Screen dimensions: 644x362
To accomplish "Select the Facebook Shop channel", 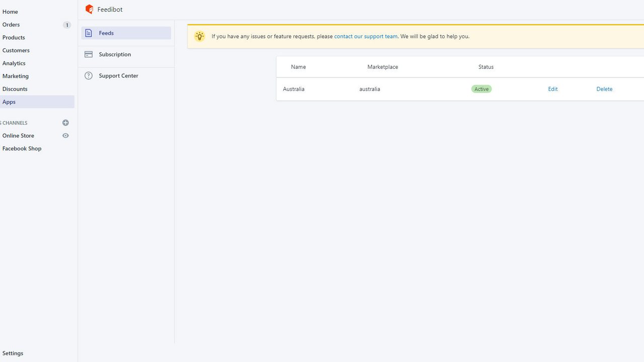I will pyautogui.click(x=22, y=148).
